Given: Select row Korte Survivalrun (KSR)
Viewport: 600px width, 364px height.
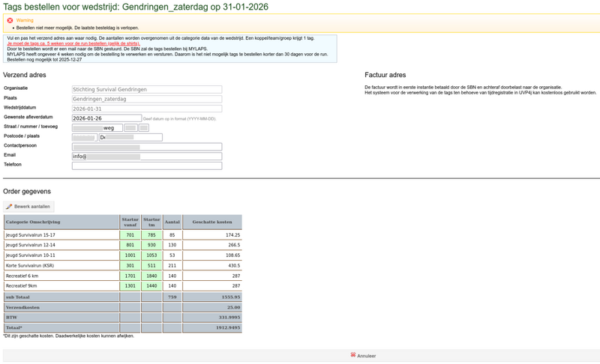Looking at the screenshot, I should click(123, 265).
